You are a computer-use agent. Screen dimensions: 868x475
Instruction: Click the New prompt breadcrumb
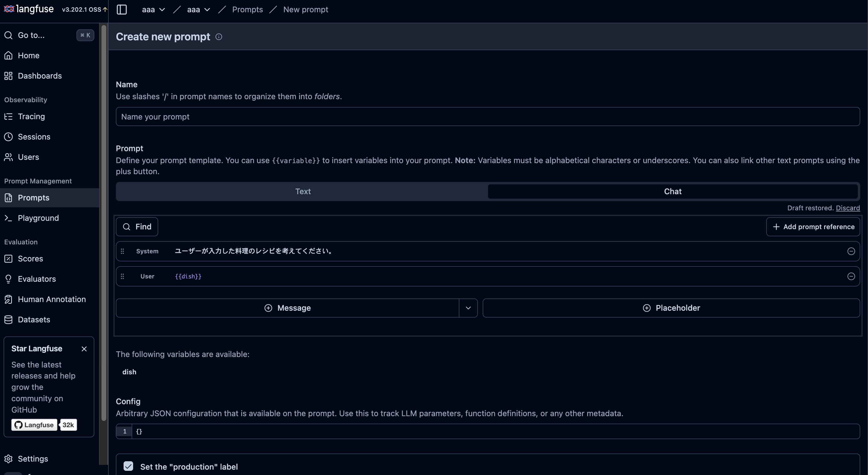306,10
